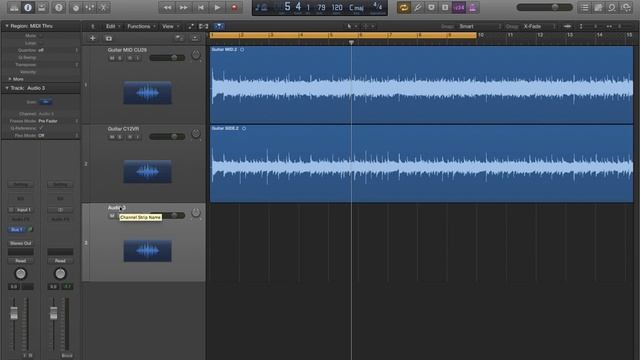Toggle the Cycle mode button
640x360 pixels.
404,7
